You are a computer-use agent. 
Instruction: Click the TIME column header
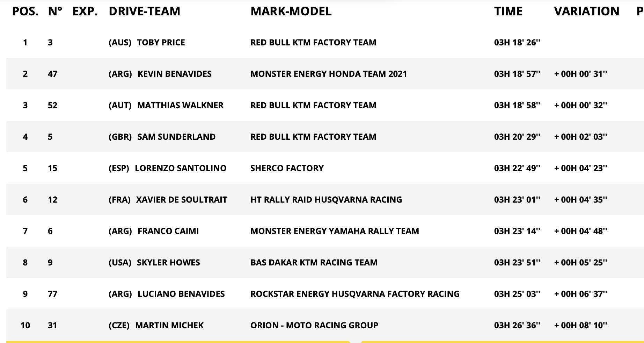[508, 11]
